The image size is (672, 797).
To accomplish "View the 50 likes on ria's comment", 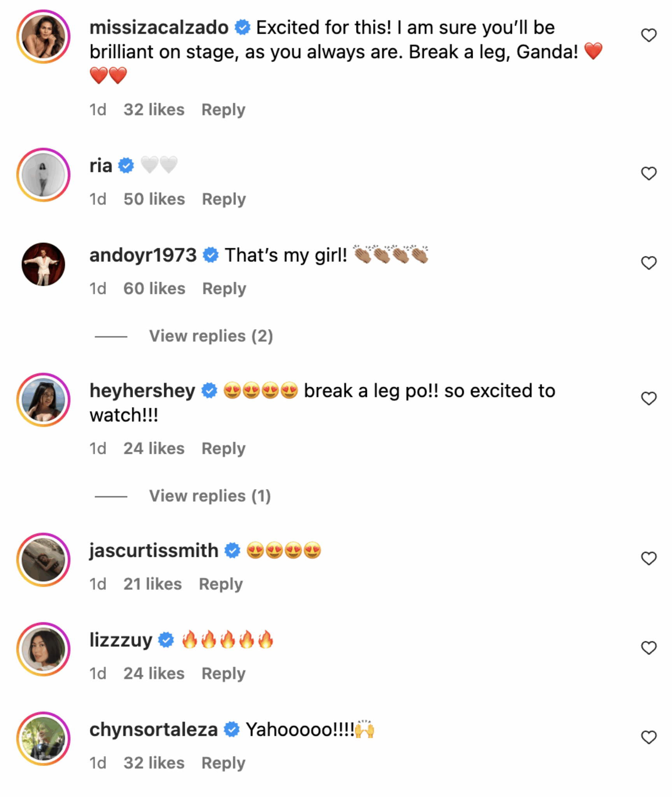I will (154, 199).
